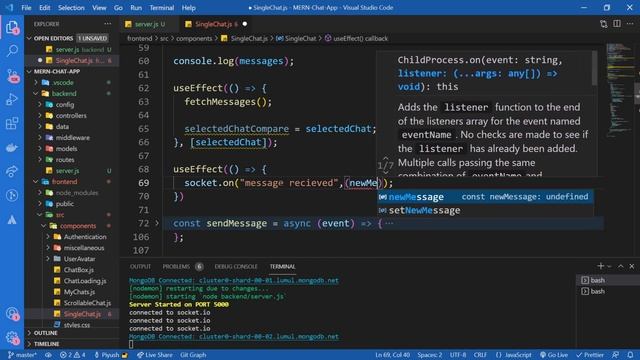Select the second bash terminal
The height and width of the screenshot is (360, 640).
[x=607, y=291]
